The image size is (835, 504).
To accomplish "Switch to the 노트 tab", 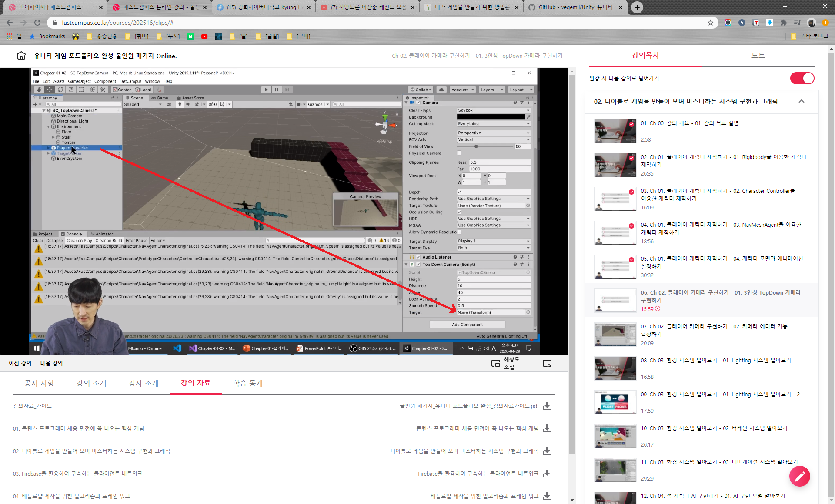I will (x=758, y=55).
